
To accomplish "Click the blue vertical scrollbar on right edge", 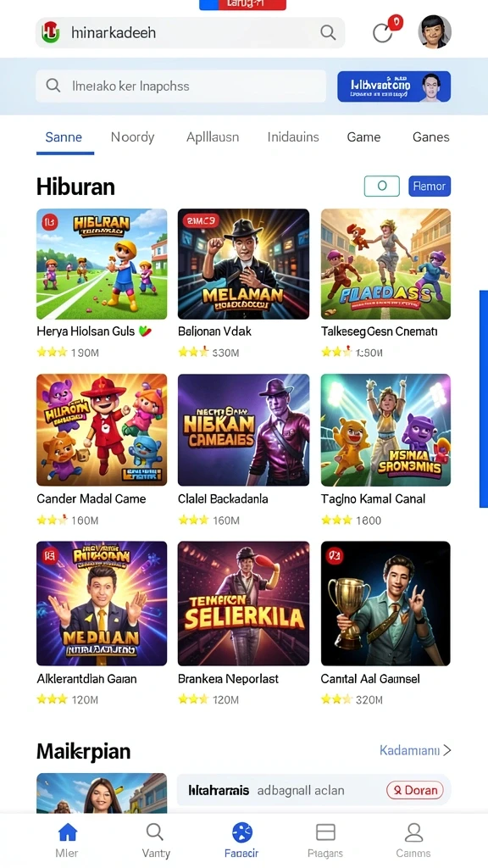I will pos(483,398).
